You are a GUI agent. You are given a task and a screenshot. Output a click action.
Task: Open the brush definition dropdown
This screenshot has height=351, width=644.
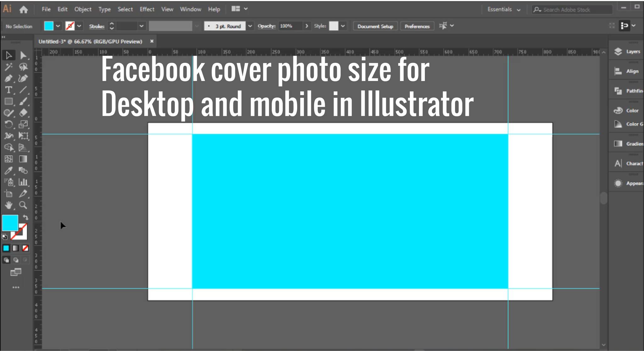(x=250, y=26)
